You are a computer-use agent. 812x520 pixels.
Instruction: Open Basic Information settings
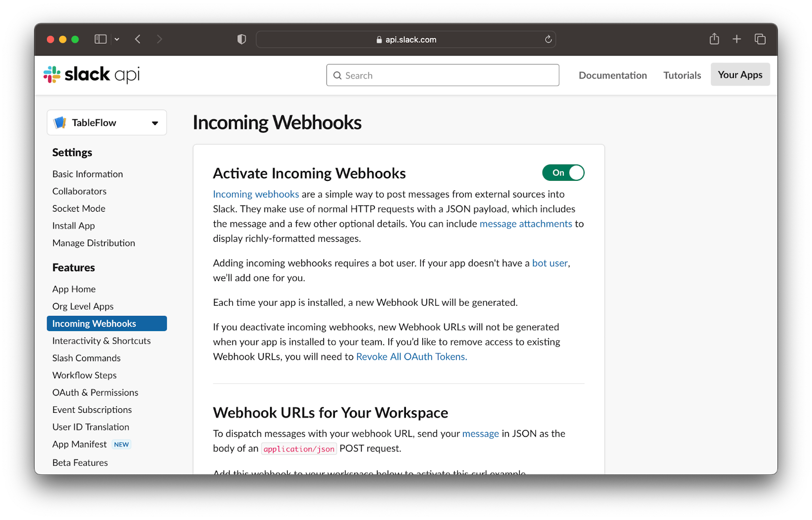tap(88, 174)
